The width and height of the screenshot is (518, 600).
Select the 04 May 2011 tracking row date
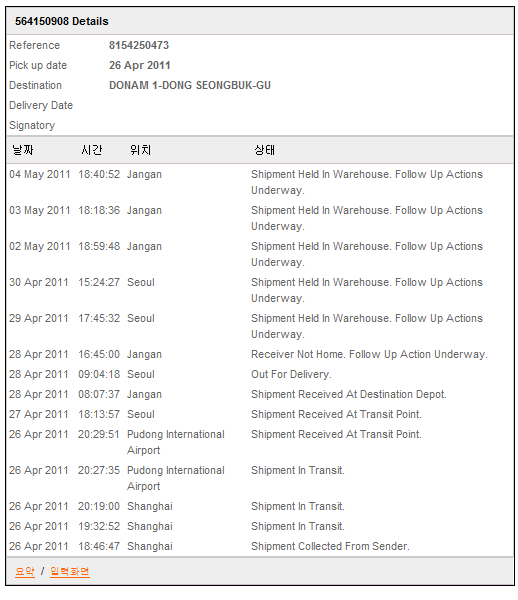pos(40,174)
